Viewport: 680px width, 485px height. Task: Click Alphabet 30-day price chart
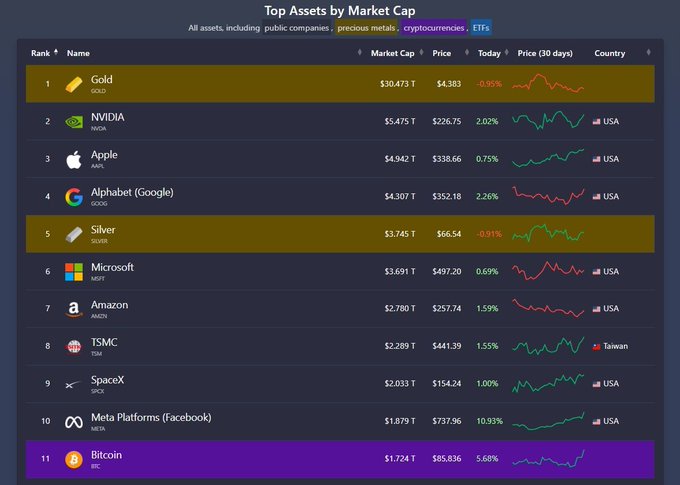click(548, 195)
